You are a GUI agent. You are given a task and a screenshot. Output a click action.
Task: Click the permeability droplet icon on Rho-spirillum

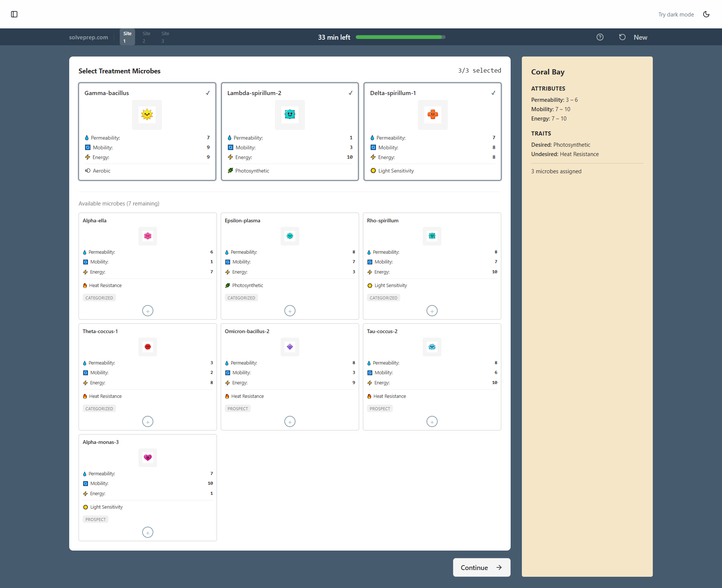[369, 252]
